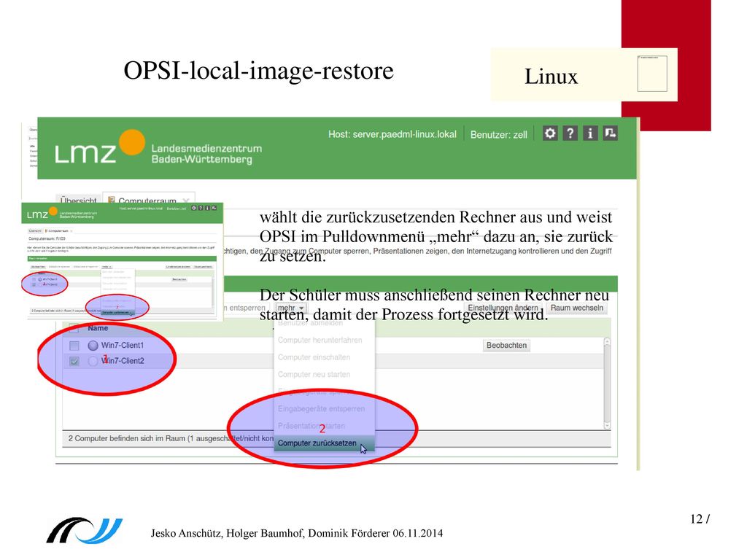The width and height of the screenshot is (747, 560).
Task: Click the "Beobachten" button for Win7-Client1
Action: point(506,345)
